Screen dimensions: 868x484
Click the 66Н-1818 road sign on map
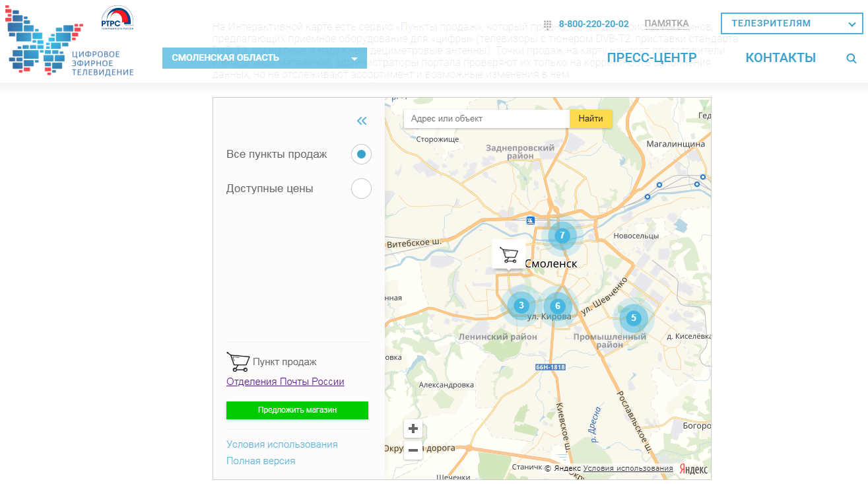551,367
